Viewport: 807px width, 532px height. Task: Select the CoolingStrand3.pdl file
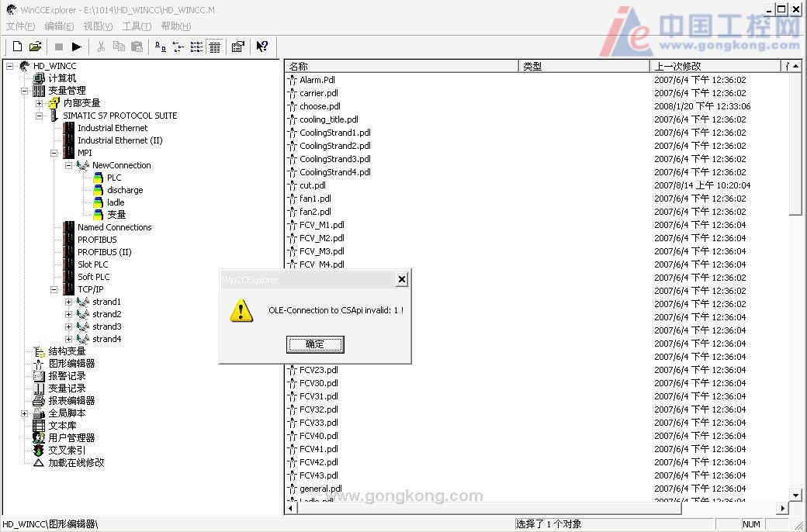click(335, 159)
